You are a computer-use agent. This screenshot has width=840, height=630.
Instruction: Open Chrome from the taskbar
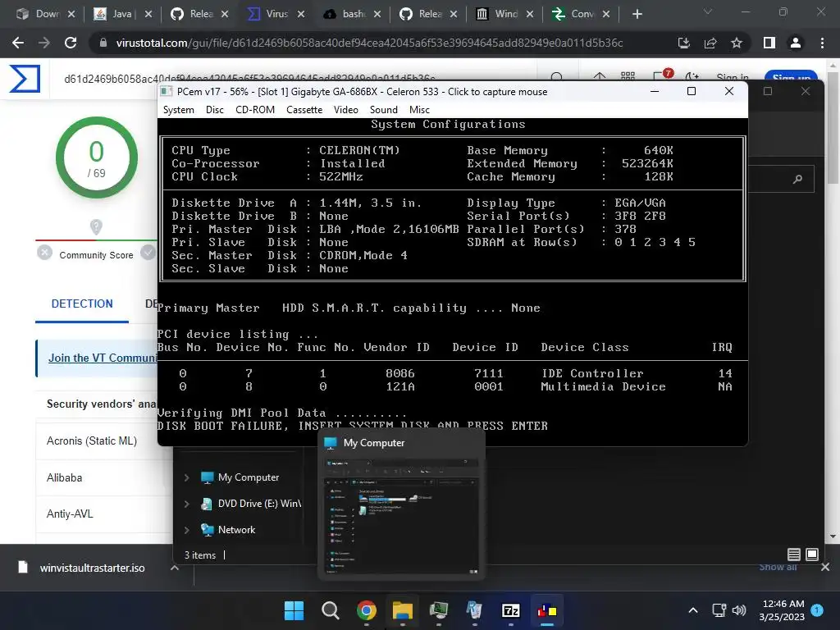(367, 610)
